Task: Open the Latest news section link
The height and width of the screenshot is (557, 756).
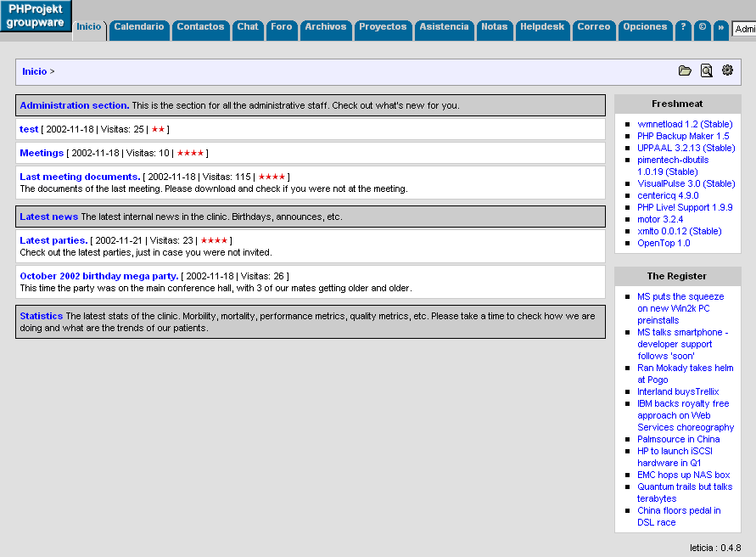Action: click(x=48, y=217)
